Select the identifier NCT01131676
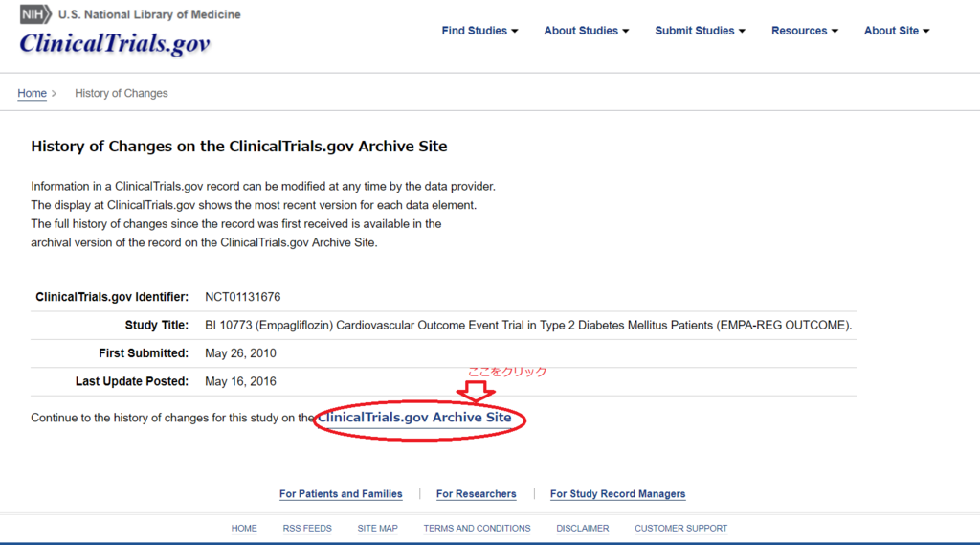 click(242, 297)
